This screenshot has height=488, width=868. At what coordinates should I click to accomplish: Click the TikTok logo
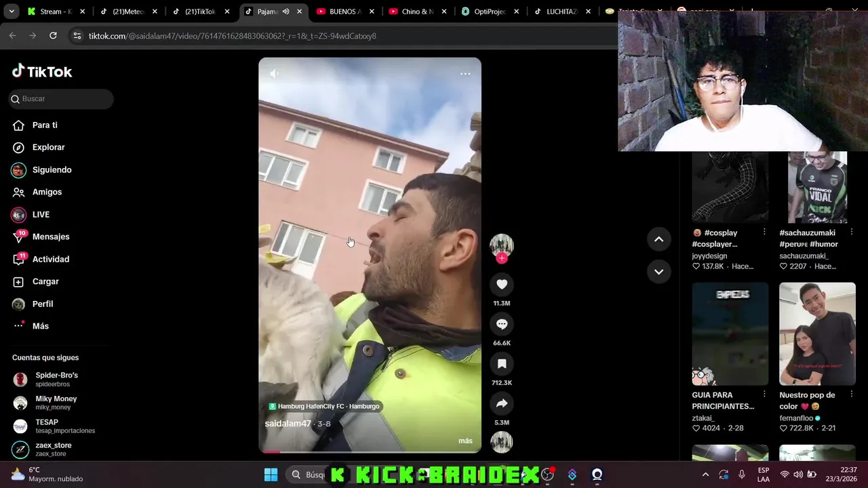click(x=42, y=71)
